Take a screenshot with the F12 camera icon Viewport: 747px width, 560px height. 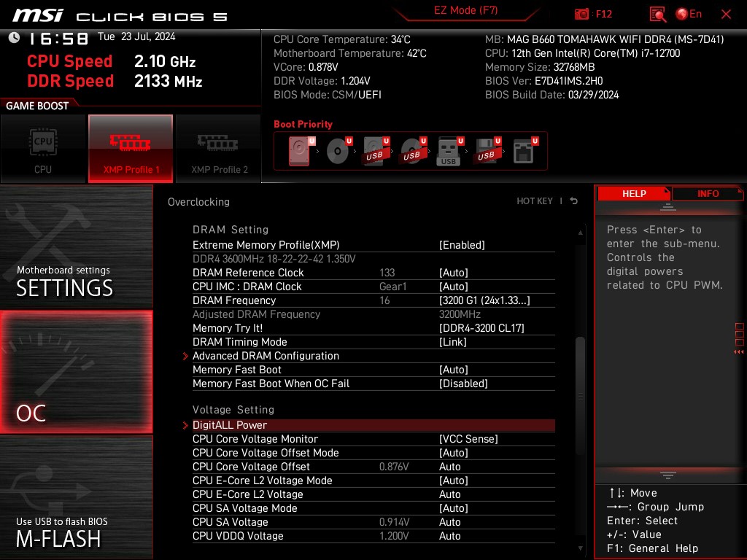coord(581,14)
